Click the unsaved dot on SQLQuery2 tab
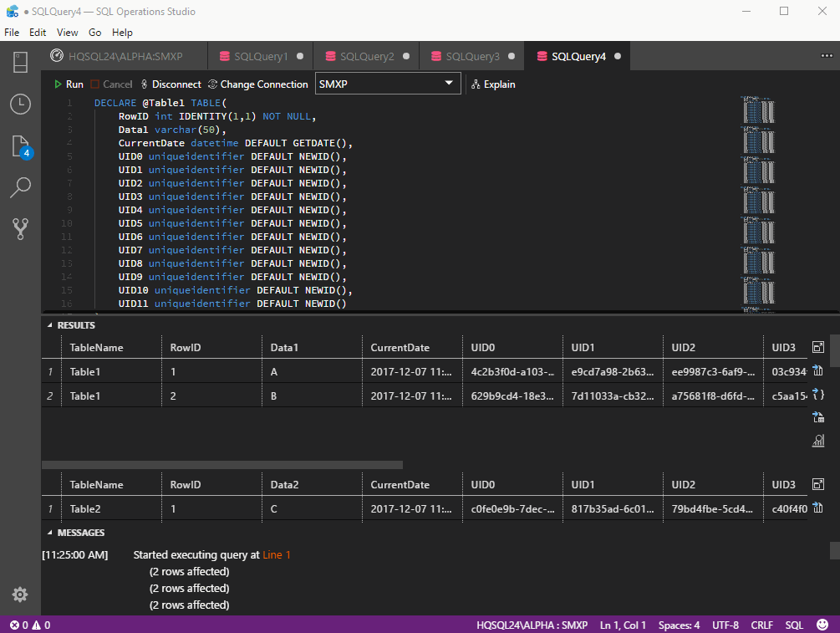The image size is (840, 633). point(406,56)
